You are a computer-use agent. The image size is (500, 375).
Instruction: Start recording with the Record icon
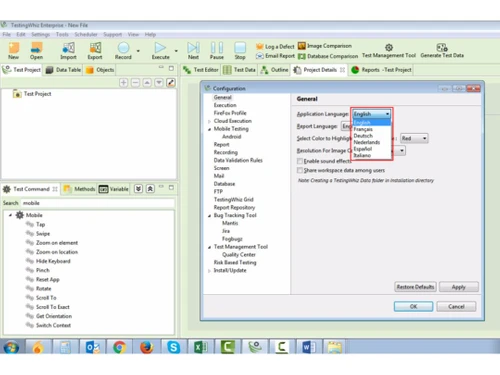coord(123,51)
